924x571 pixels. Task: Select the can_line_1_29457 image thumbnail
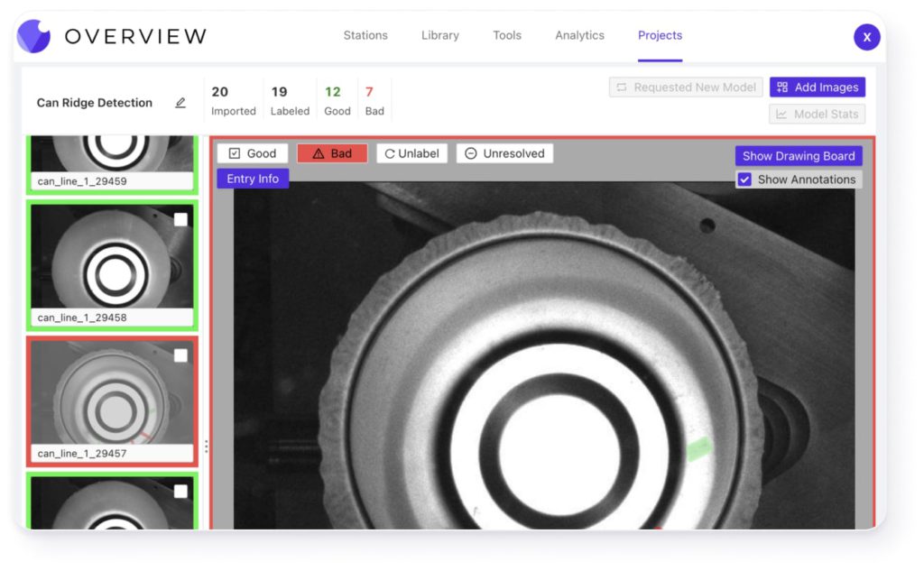(112, 401)
